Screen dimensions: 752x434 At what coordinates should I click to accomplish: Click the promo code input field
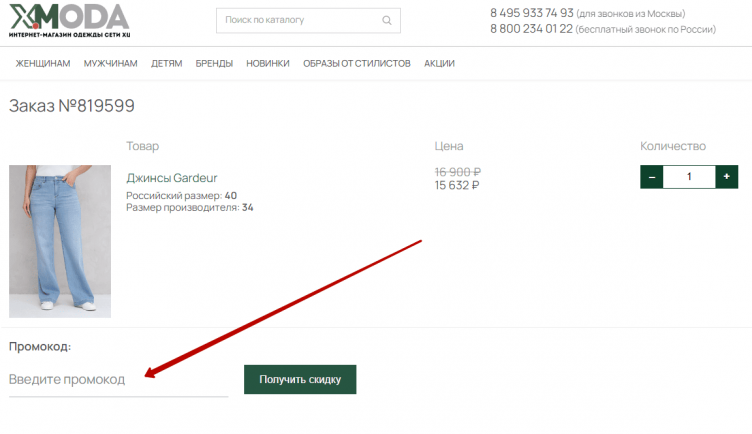click(x=118, y=380)
